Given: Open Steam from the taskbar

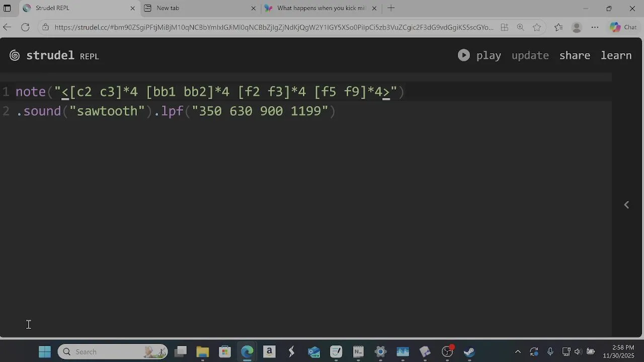Looking at the screenshot, I should click(469, 352).
